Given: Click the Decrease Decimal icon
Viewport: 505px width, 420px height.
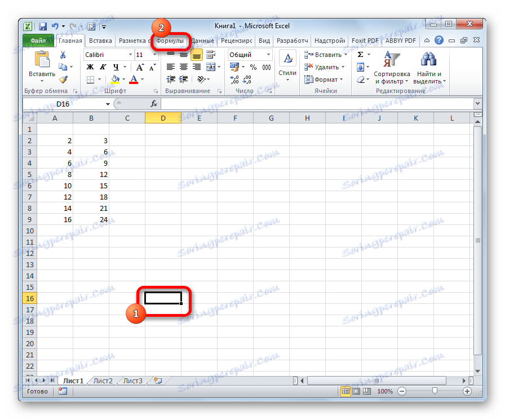Looking at the screenshot, I should 247,79.
